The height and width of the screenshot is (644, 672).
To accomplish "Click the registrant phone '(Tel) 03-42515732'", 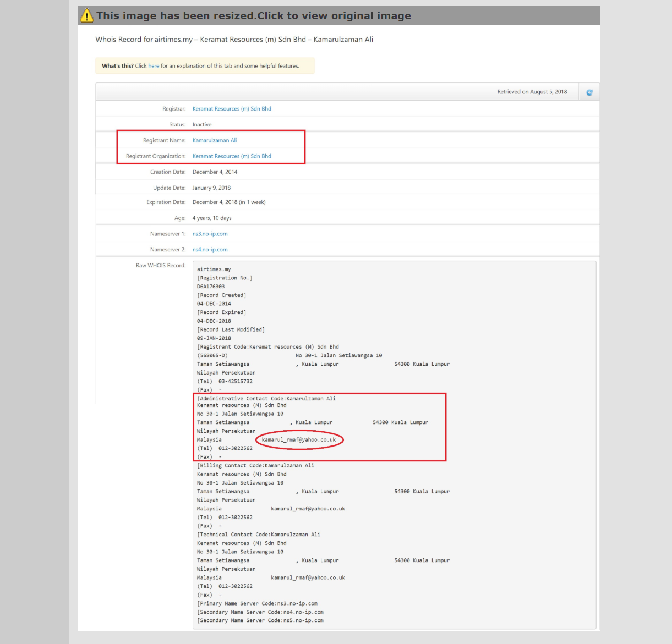I will tap(225, 382).
